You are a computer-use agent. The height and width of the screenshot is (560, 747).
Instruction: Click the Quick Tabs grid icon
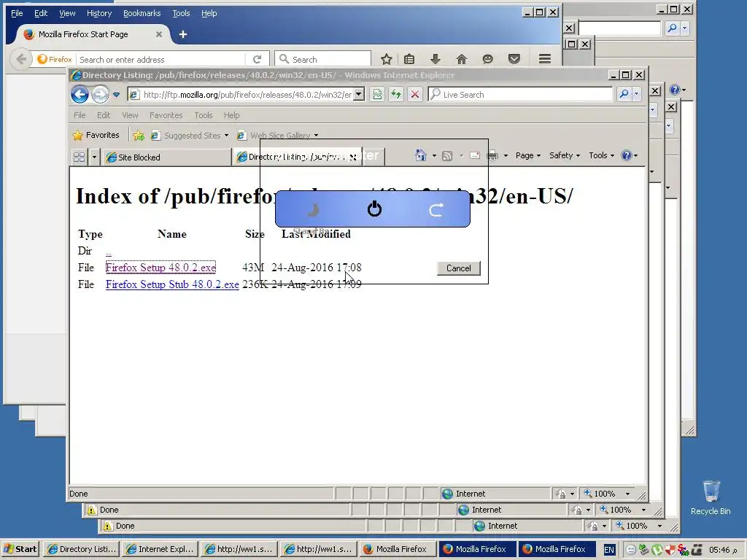(x=79, y=157)
